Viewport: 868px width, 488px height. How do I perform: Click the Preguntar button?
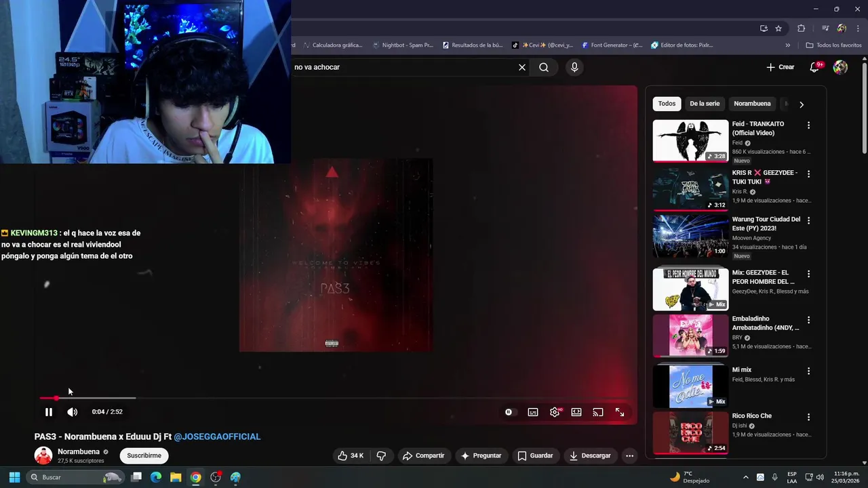click(481, 455)
